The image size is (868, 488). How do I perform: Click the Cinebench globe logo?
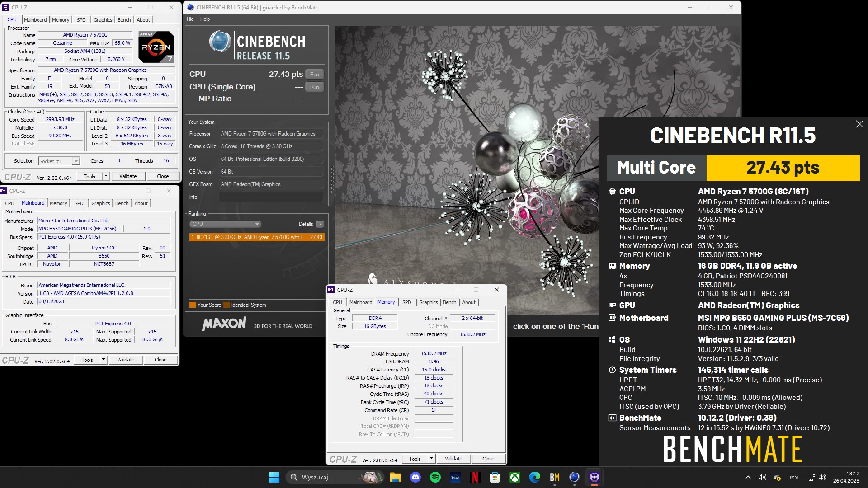[220, 42]
